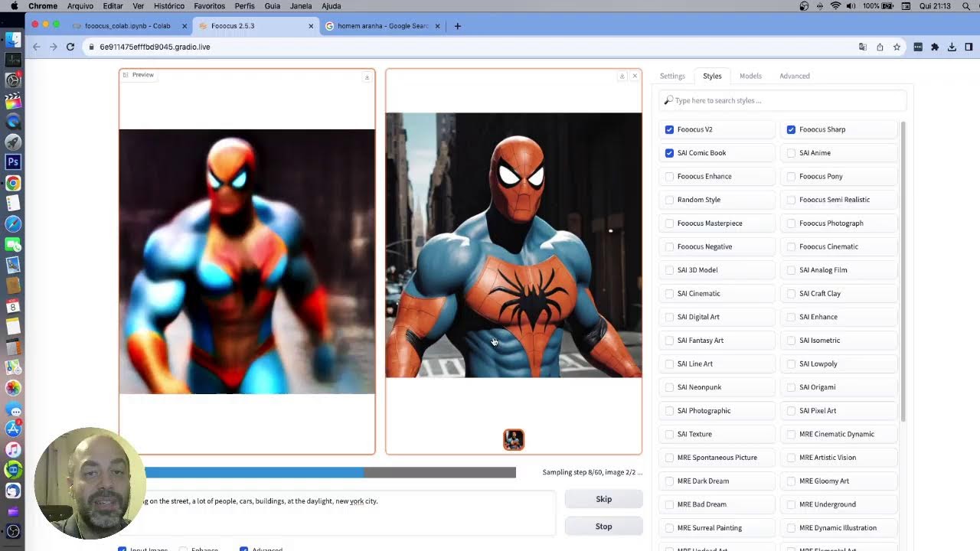Close the gallery image with the X icon
980x551 pixels.
[635, 76]
